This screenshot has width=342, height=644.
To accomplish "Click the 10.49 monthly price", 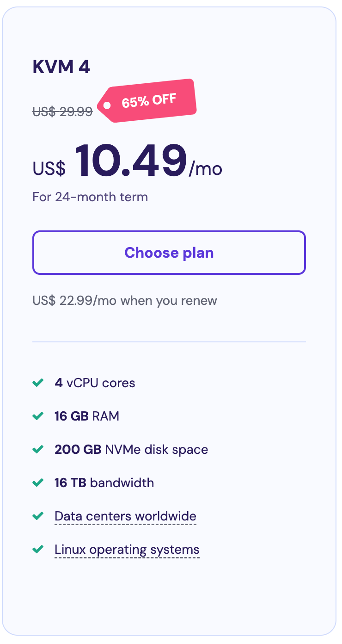I will pyautogui.click(x=131, y=160).
